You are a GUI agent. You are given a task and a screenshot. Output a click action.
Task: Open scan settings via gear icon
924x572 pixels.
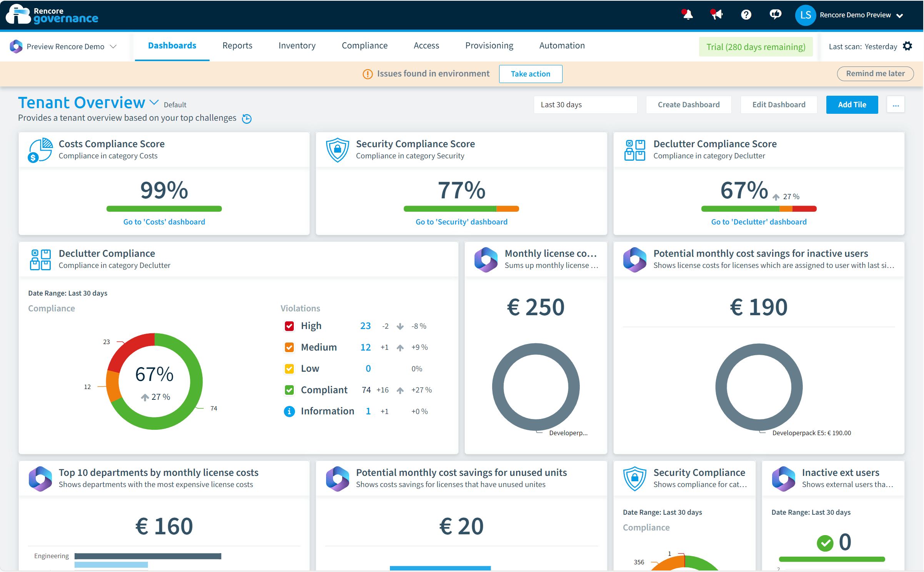tap(908, 46)
